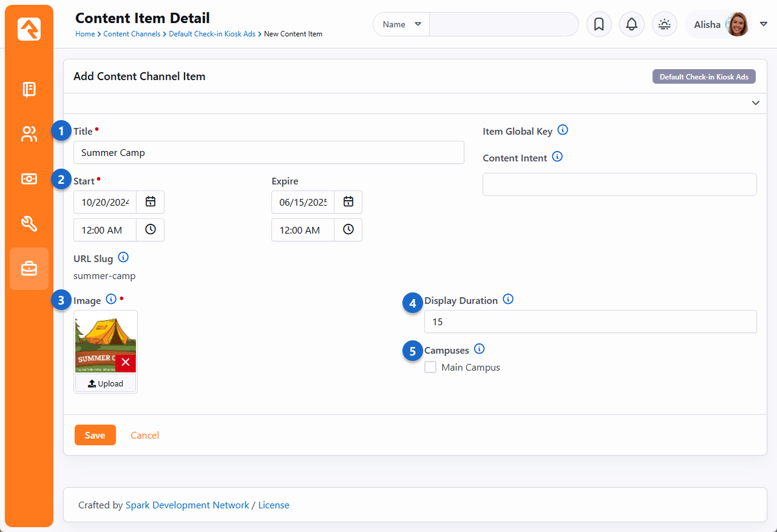The width and height of the screenshot is (777, 532).
Task: Open the Admin Tools wrench icon
Action: coord(29,224)
